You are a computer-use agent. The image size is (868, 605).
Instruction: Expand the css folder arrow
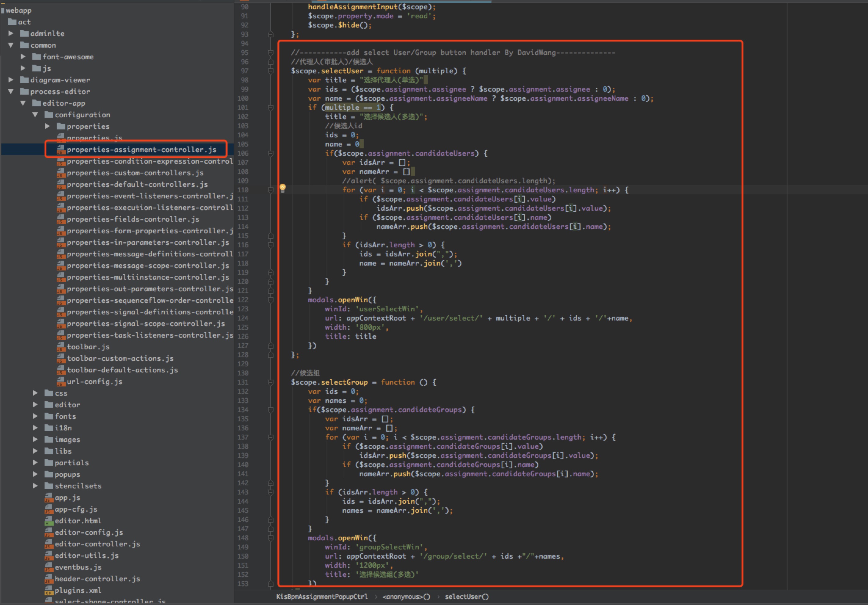(35, 393)
